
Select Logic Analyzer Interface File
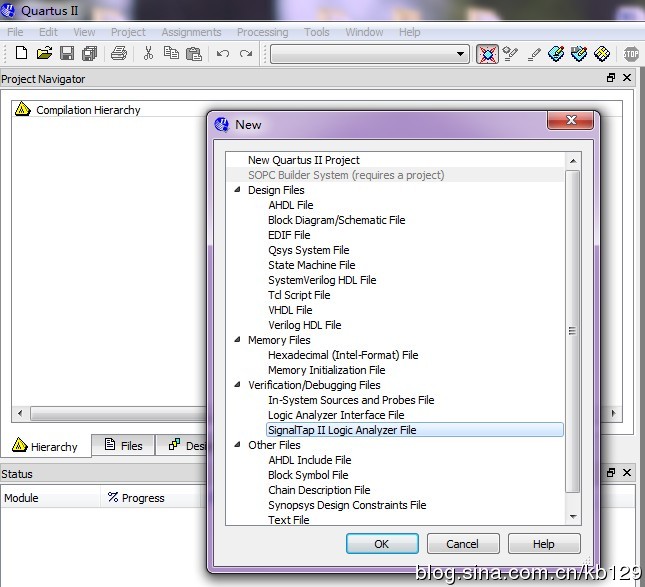pos(336,415)
